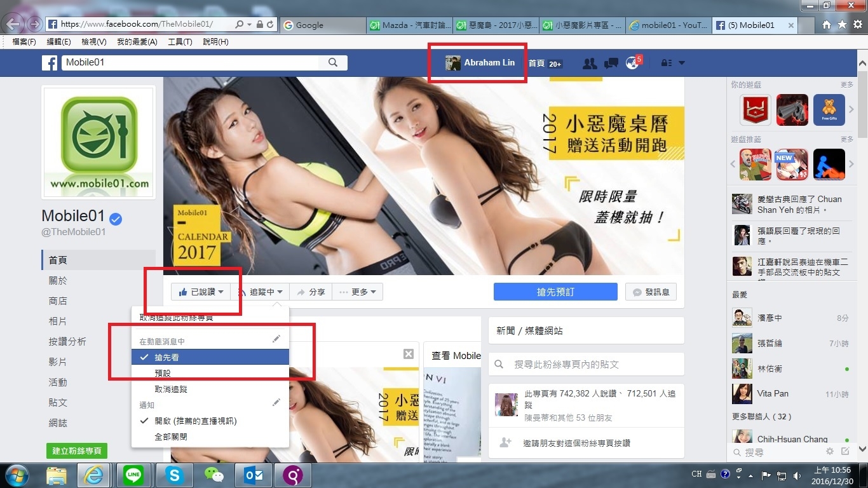The image size is (868, 488).
Task: Click pencil icon beside 通知
Action: pyautogui.click(x=276, y=402)
